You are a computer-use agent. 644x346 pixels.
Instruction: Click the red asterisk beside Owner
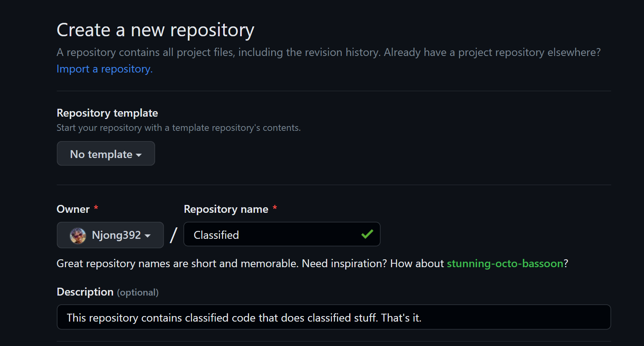click(x=96, y=208)
